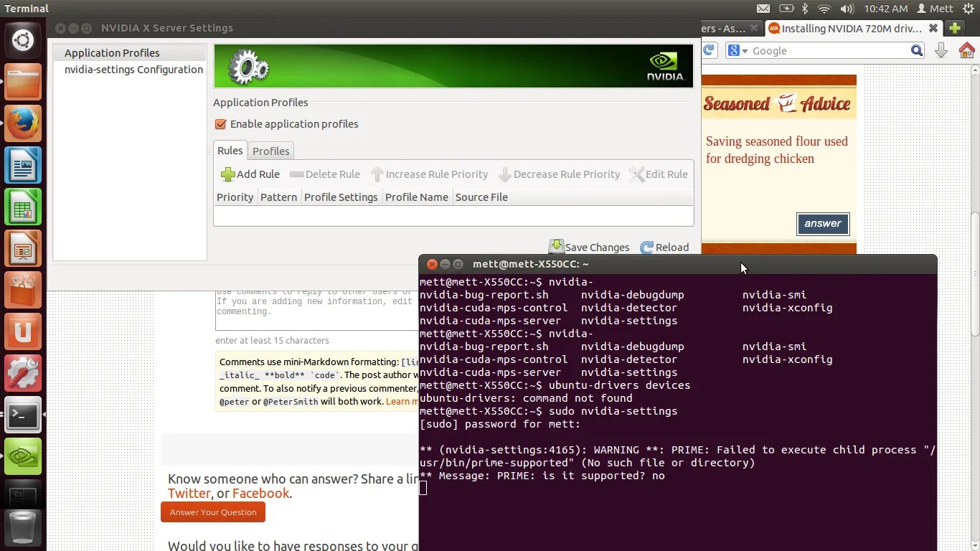Screen dimensions: 980x551
Task: Open the Trash from the launcher
Action: tap(23, 527)
